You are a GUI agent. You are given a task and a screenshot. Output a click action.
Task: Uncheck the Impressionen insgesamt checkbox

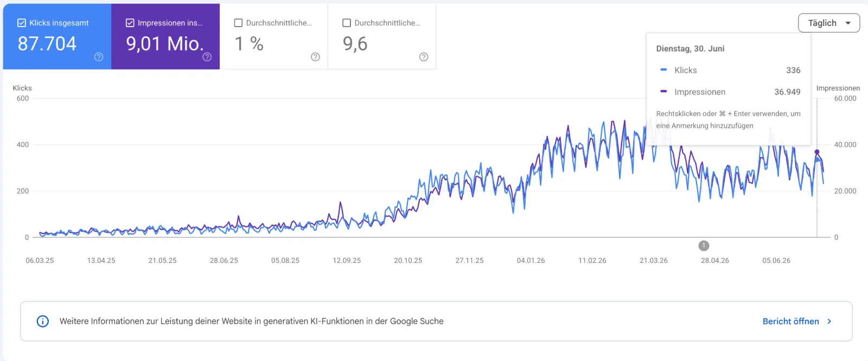[130, 23]
